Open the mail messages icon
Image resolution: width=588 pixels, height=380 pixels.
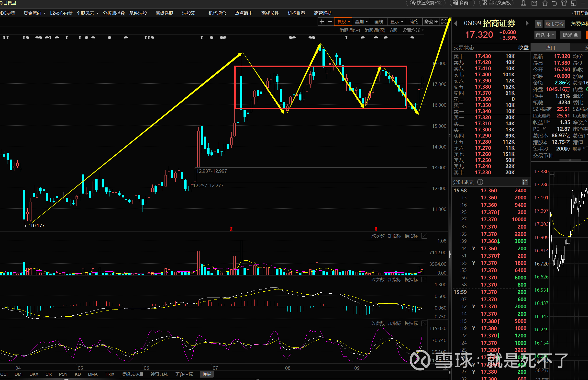coord(534,3)
